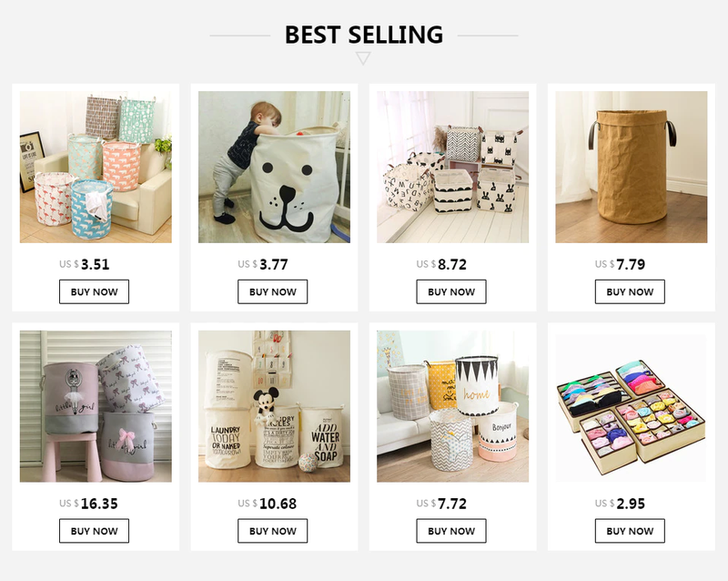Click the US $3.51 price
The height and width of the screenshot is (581, 728).
point(85,264)
